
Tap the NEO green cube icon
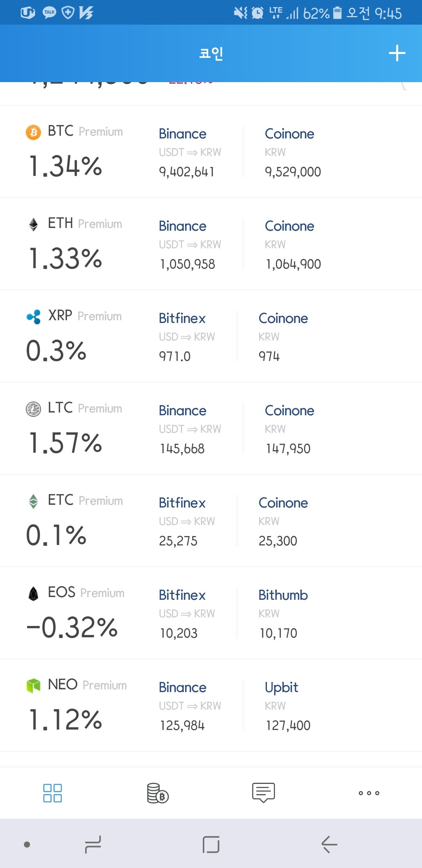33,685
